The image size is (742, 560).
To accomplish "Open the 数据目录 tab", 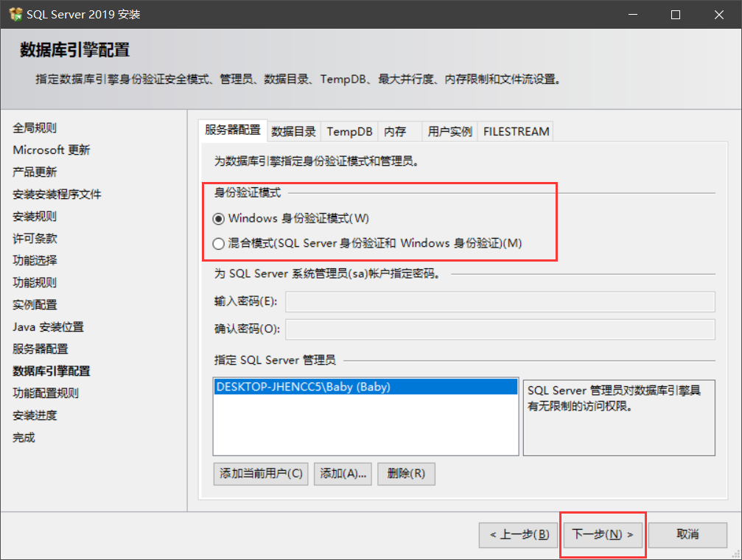I will tap(293, 132).
